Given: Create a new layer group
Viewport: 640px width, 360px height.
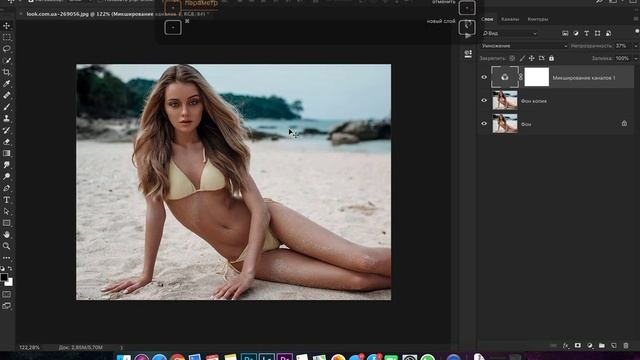Looking at the screenshot, I should pos(602,345).
